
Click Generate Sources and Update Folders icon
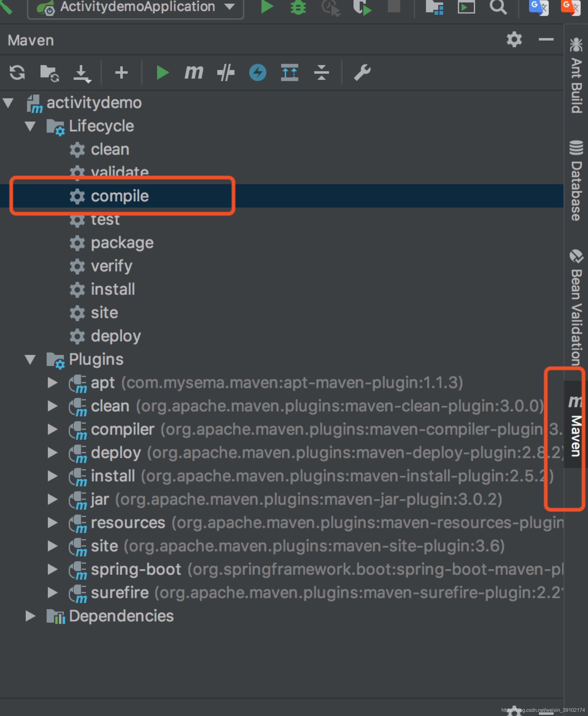pos(49,73)
